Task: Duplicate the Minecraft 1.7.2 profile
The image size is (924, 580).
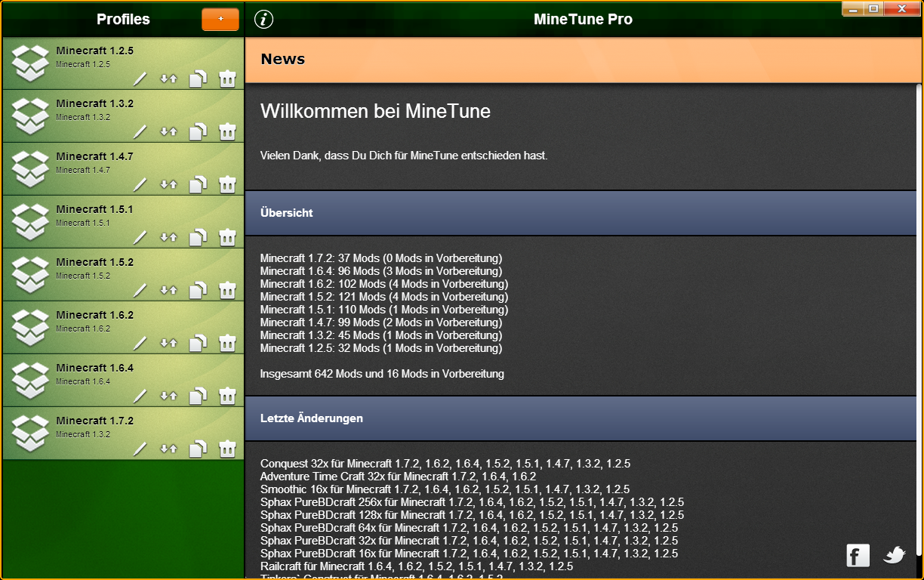Action: 198,449
